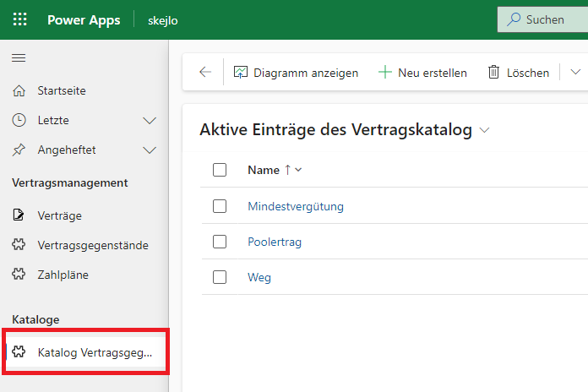Open the Power Apps app launcher waffle
Screen dimensions: 588x392
coord(19,19)
